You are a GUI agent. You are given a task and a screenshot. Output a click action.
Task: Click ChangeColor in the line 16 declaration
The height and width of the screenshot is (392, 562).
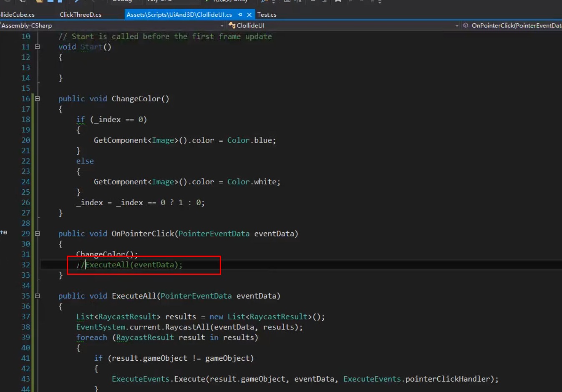(136, 99)
